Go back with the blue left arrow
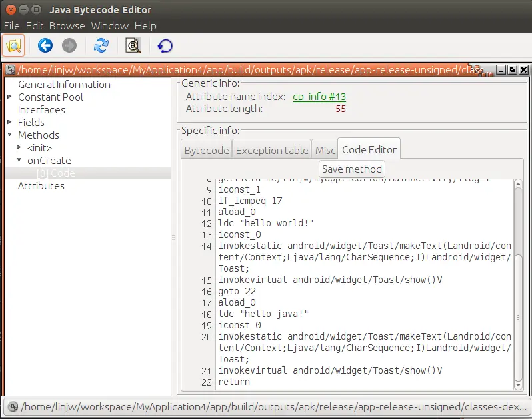 click(x=45, y=45)
